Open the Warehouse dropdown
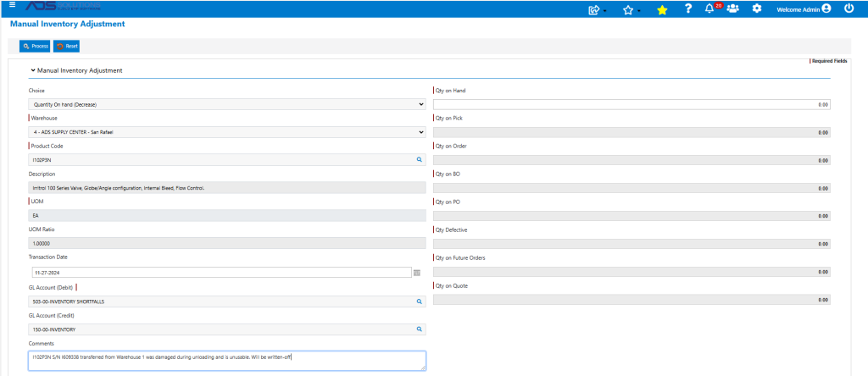Image resolution: width=868 pixels, height=376 pixels. pos(227,132)
